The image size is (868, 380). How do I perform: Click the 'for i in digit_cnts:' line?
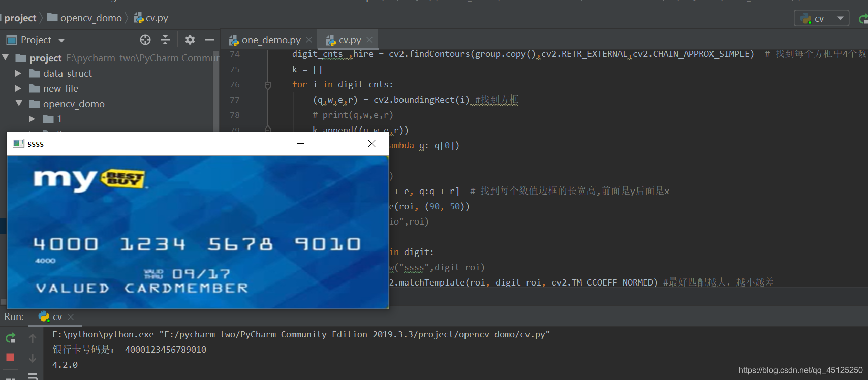tap(343, 84)
